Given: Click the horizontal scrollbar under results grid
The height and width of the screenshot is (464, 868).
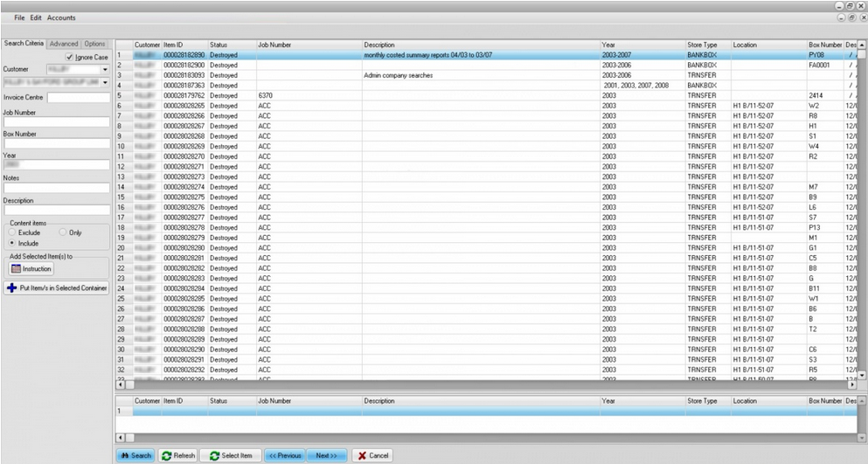Looking at the screenshot, I should (481, 384).
